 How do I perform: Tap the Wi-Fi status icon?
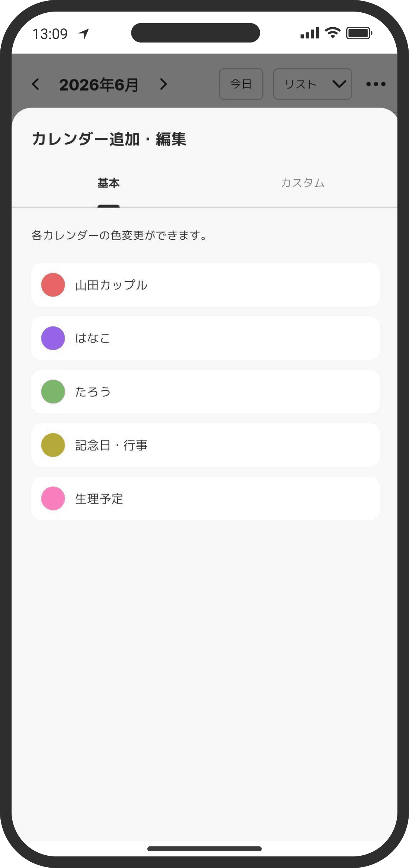(332, 33)
